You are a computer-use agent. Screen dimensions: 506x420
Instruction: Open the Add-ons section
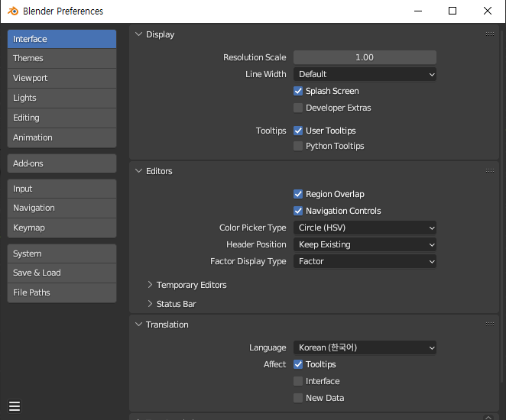click(62, 163)
